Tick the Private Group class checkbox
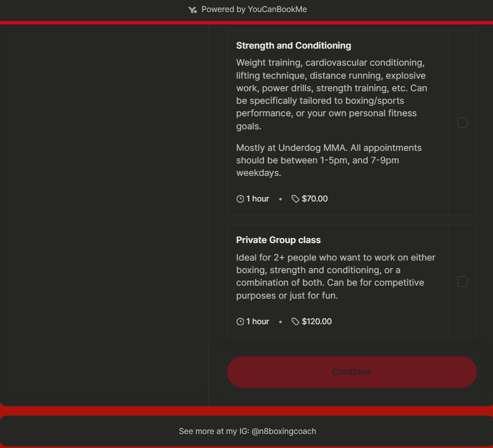493x448 pixels. [462, 281]
